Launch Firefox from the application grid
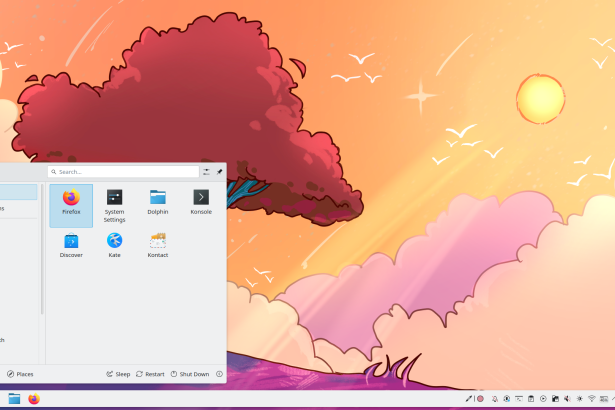 [x=71, y=203]
